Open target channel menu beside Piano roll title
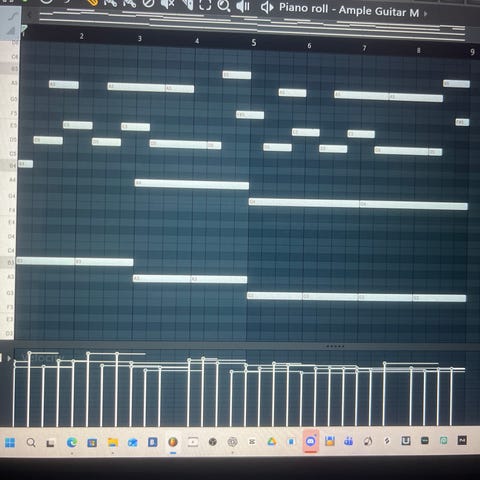Viewport: 480px width, 480px height. [x=267, y=8]
